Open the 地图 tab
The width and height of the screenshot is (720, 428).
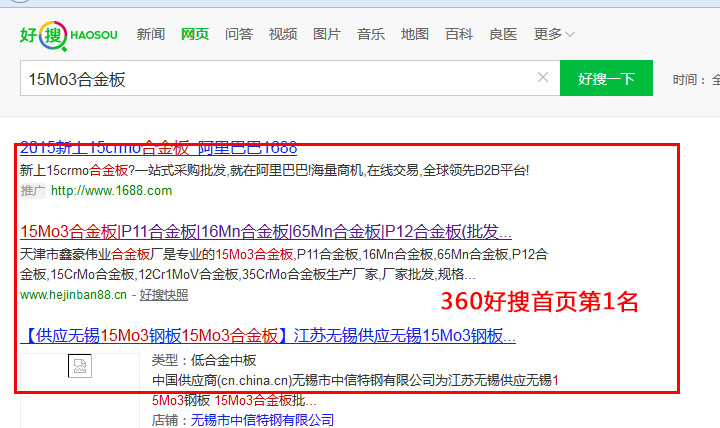click(415, 34)
